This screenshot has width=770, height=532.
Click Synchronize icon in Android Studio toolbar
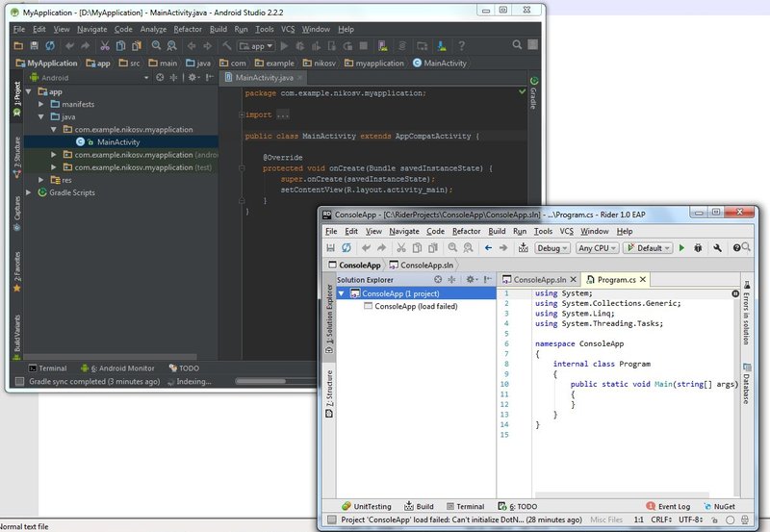click(x=50, y=45)
